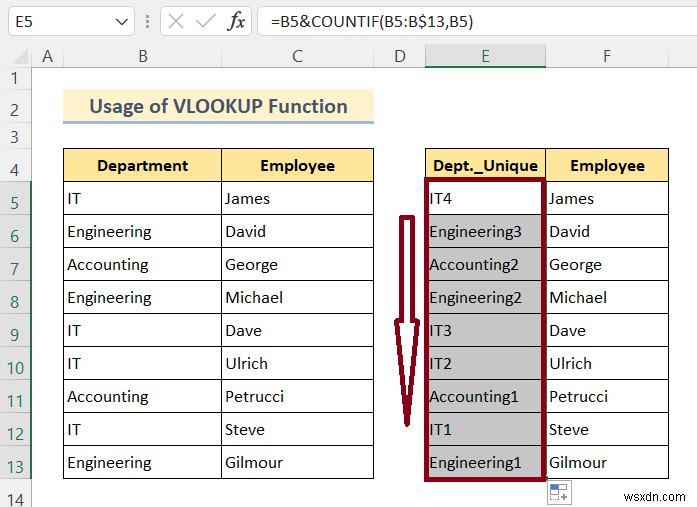Select column D header
This screenshot has height=507, width=697.
[400, 56]
